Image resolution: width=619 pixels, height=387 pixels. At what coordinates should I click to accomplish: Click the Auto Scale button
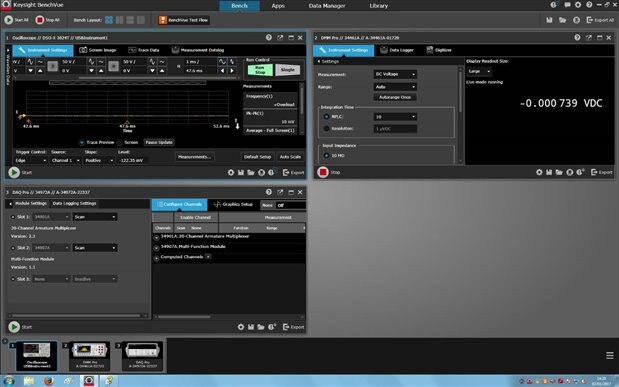coord(290,157)
